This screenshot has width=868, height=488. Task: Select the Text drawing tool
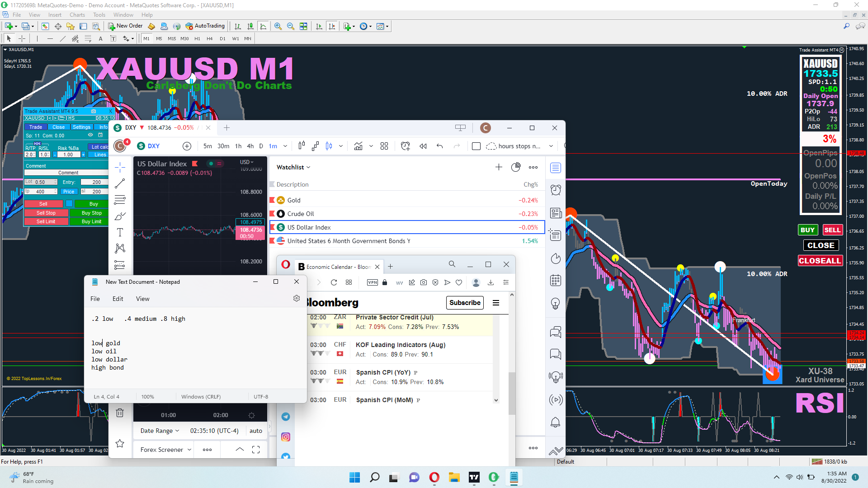point(120,232)
